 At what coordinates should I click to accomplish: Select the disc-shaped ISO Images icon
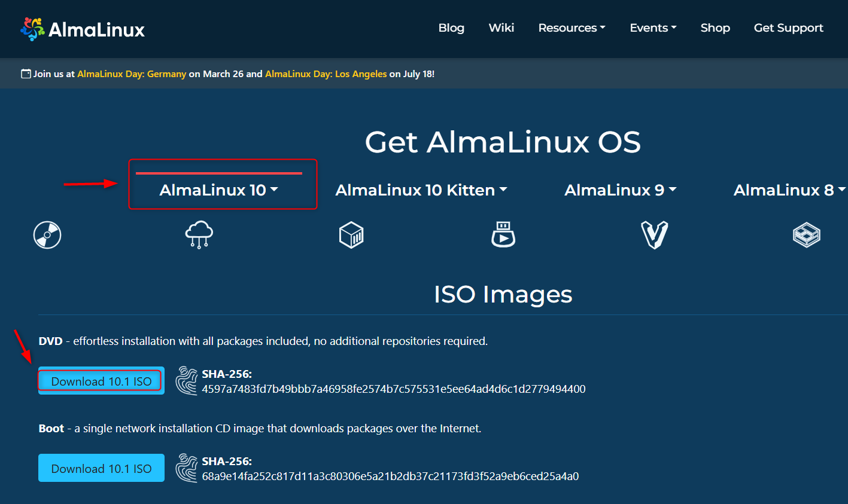tap(47, 234)
